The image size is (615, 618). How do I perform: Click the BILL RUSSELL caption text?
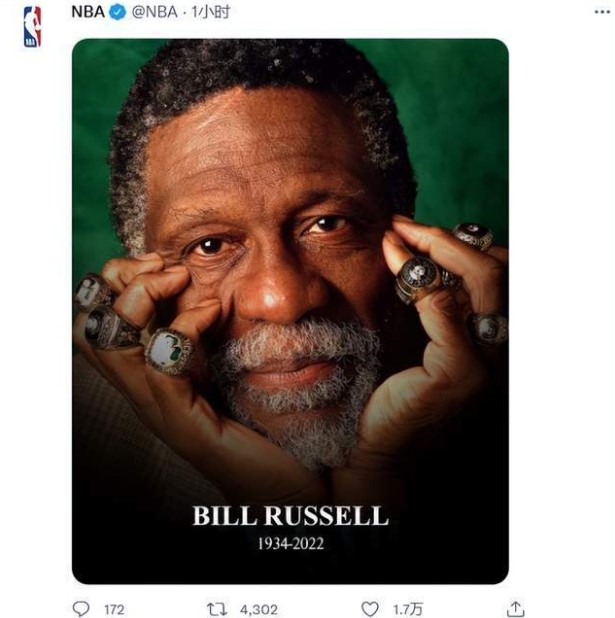click(290, 516)
